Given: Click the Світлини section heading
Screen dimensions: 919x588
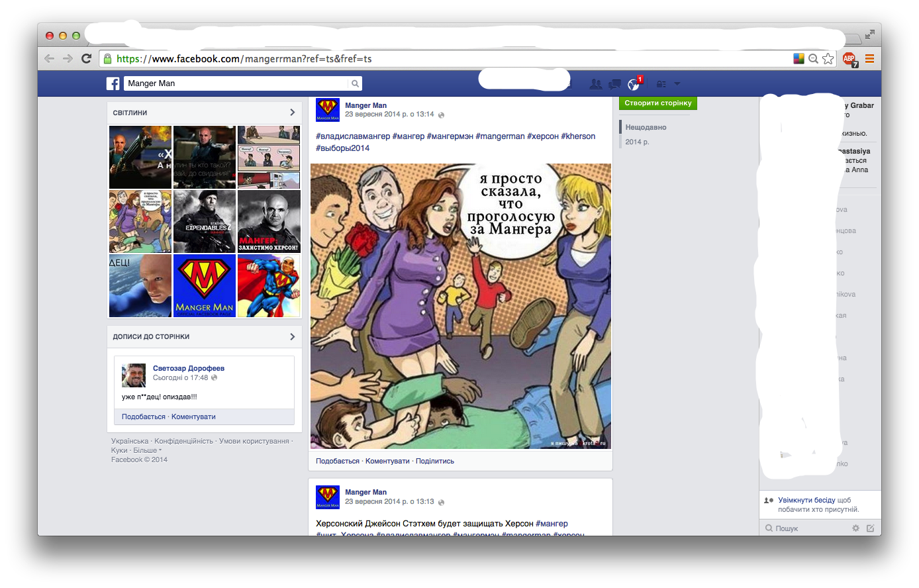Looking at the screenshot, I should click(130, 113).
